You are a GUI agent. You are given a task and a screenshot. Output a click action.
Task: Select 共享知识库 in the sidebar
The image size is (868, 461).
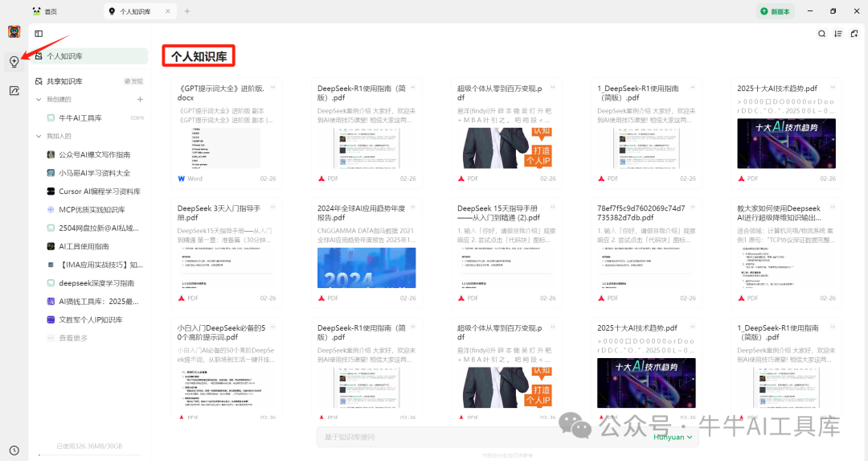[x=64, y=81]
